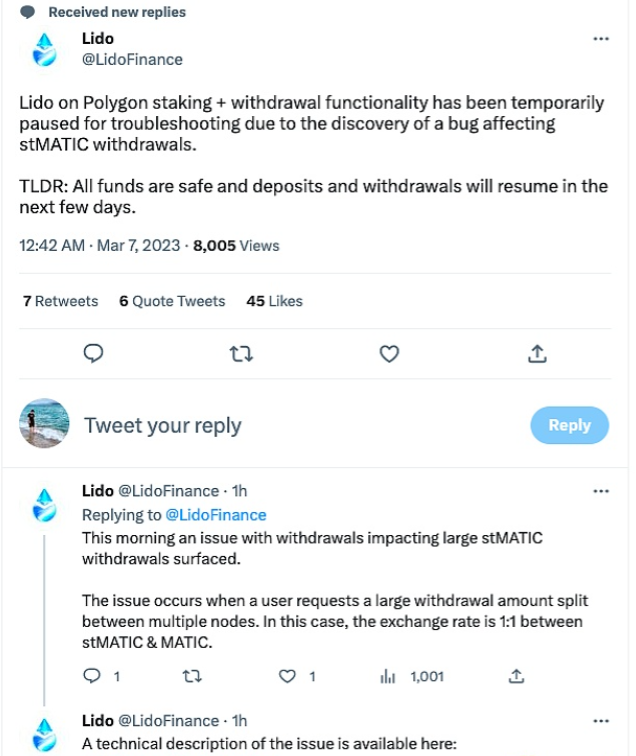Click the reply icon on the first reply
The width and height of the screenshot is (636, 756).
pyautogui.click(x=93, y=677)
